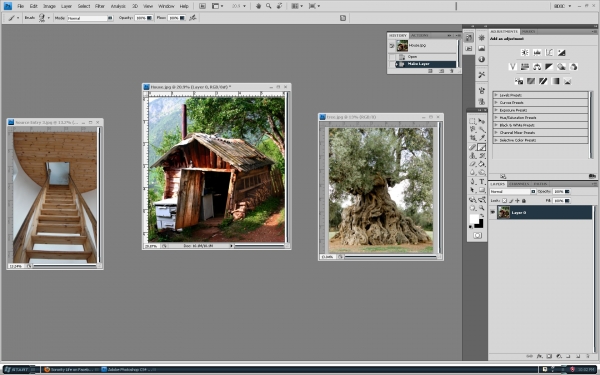
Task: Select the Open history state
Action: coord(426,57)
